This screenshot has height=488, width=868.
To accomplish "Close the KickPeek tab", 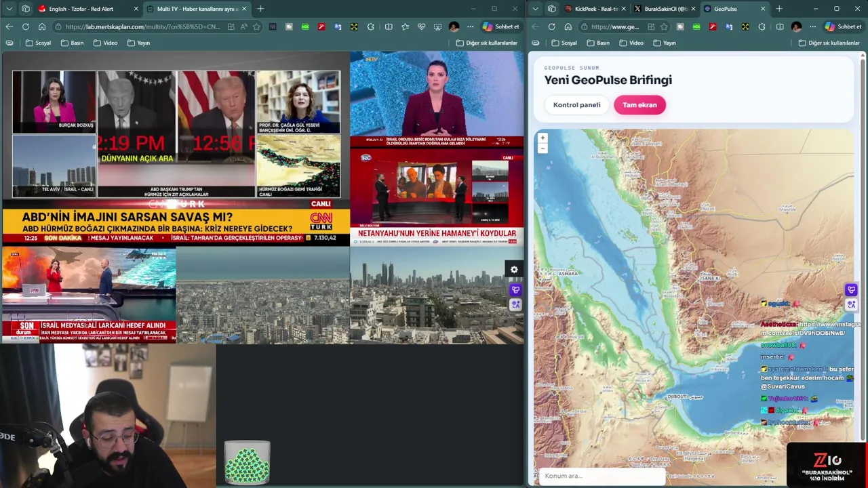I will coord(623,9).
